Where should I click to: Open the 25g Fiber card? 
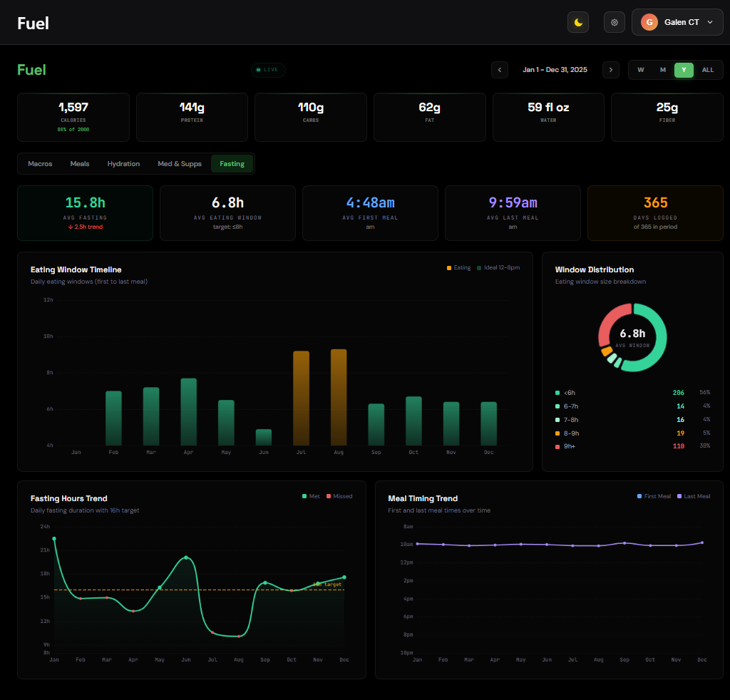point(667,118)
